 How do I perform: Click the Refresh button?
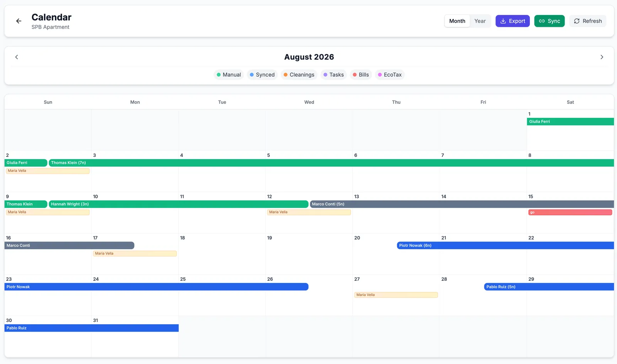click(x=588, y=21)
